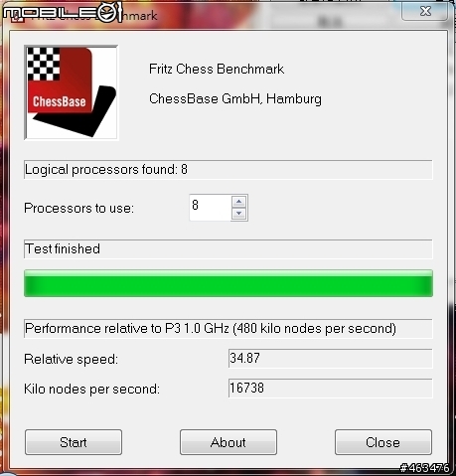Open the About dialog
Screen dimensions: 456x476
click(228, 442)
